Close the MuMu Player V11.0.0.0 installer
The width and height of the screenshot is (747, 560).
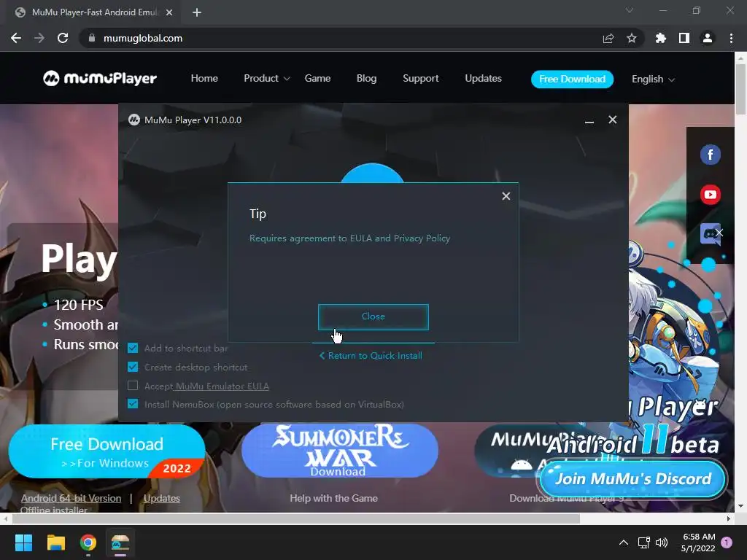tap(613, 120)
